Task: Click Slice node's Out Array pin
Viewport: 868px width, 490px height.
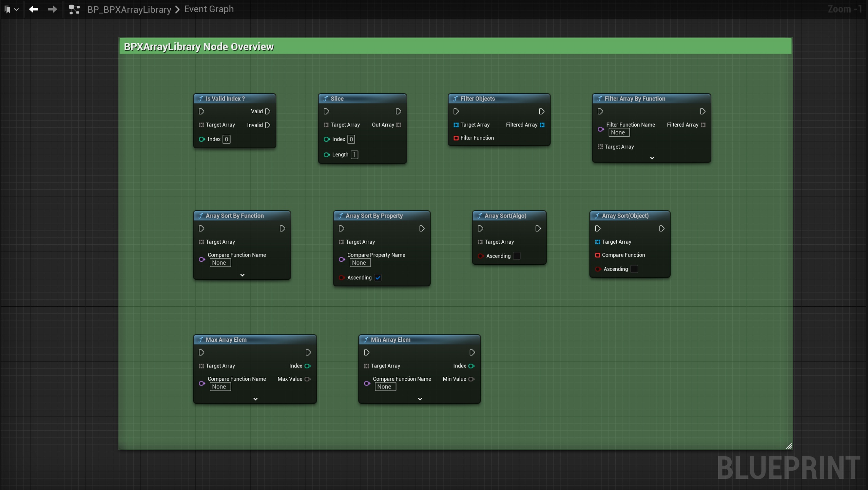Action: pyautogui.click(x=399, y=125)
